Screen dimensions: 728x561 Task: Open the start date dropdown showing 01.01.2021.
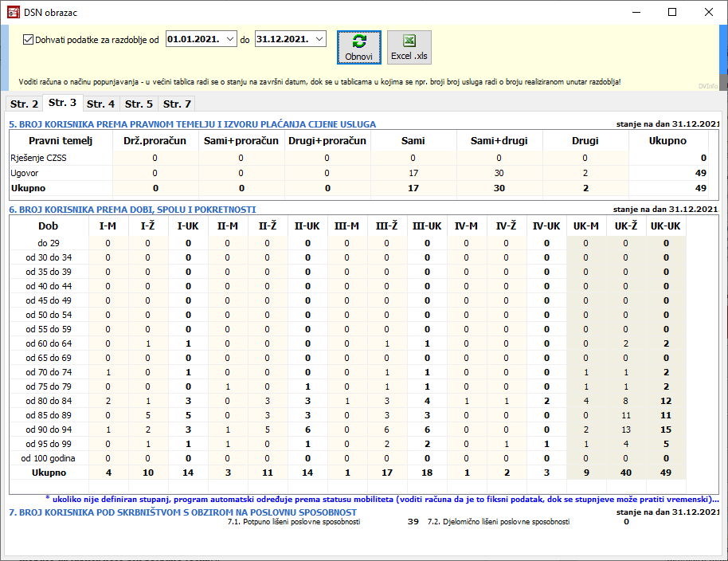[x=230, y=39]
